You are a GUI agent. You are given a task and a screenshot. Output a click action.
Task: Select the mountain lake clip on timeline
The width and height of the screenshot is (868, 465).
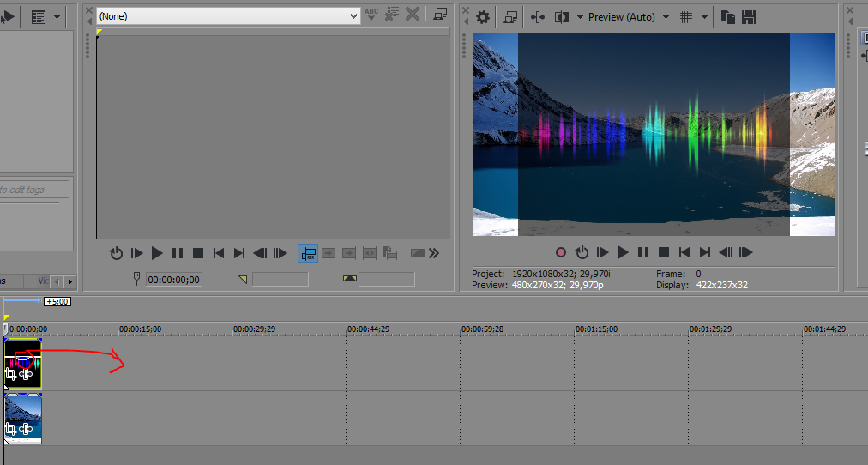pyautogui.click(x=22, y=419)
